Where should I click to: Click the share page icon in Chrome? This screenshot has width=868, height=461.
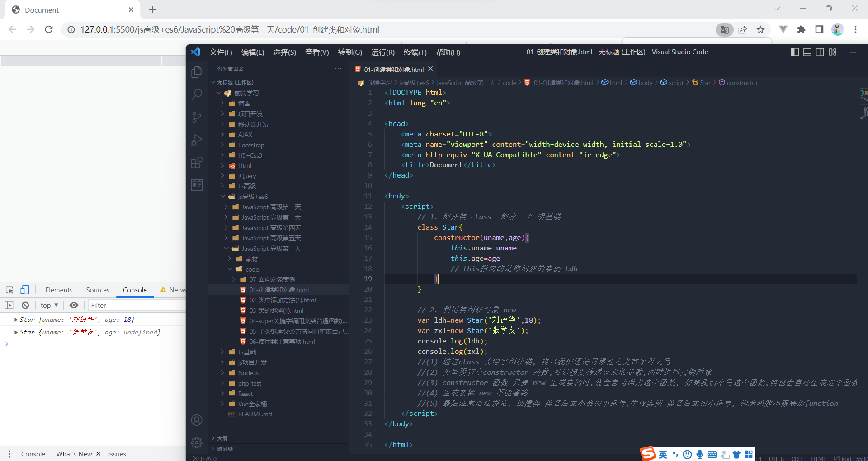(743, 30)
